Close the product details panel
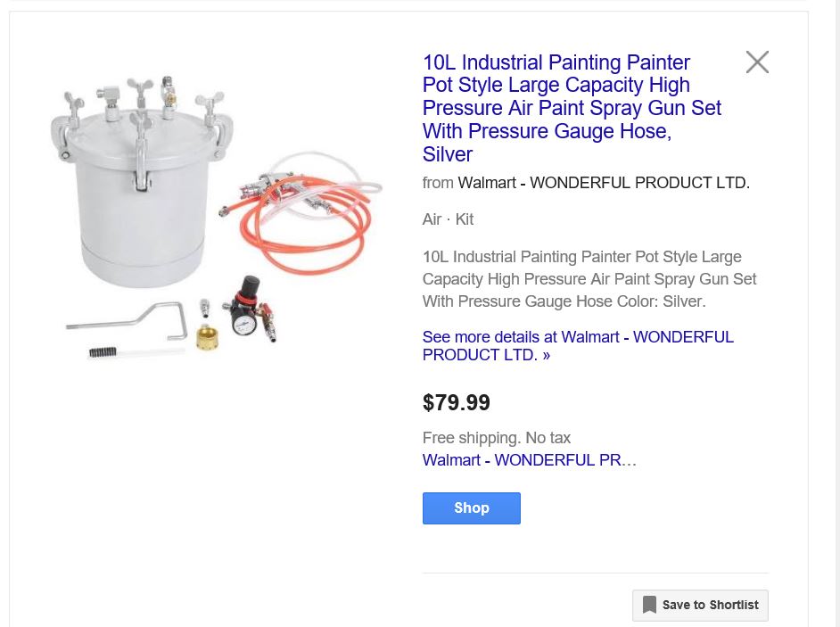The image size is (840, 627). (x=757, y=62)
